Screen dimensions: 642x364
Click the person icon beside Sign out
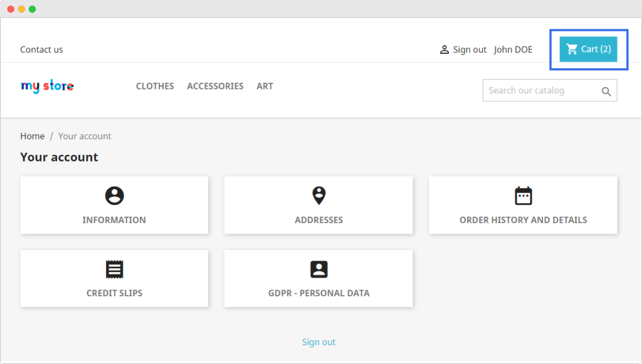click(x=444, y=49)
